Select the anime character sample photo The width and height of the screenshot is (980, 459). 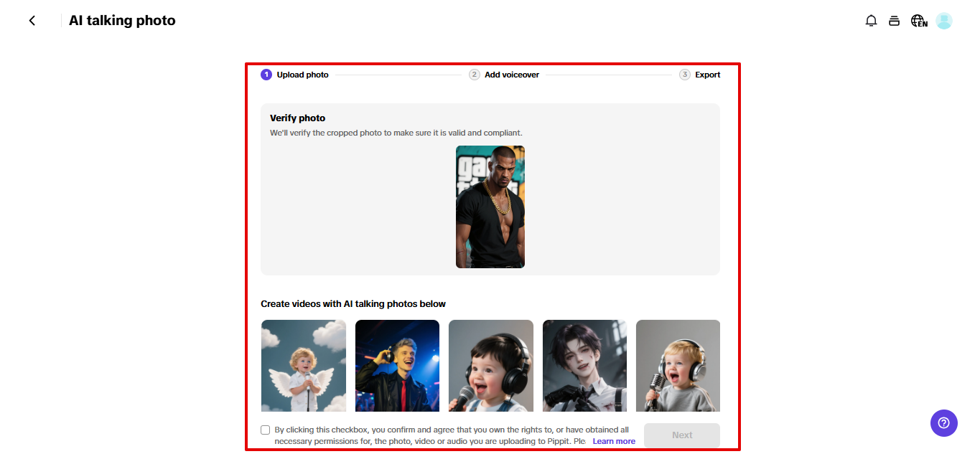click(x=584, y=366)
